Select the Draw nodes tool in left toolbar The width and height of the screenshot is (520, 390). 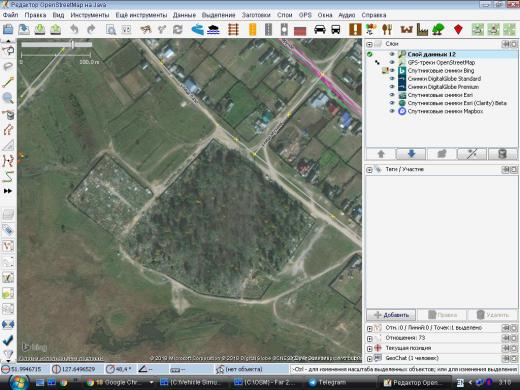pos(8,82)
